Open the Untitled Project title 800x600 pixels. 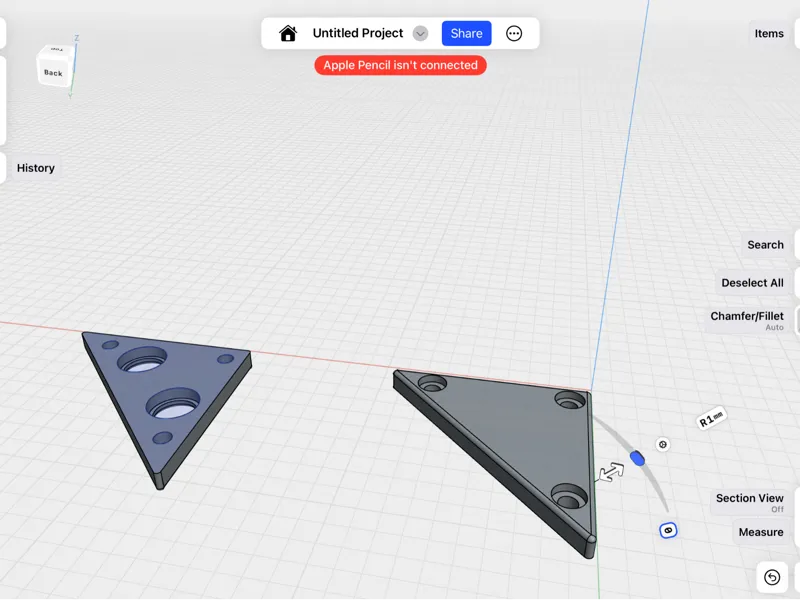tap(358, 33)
